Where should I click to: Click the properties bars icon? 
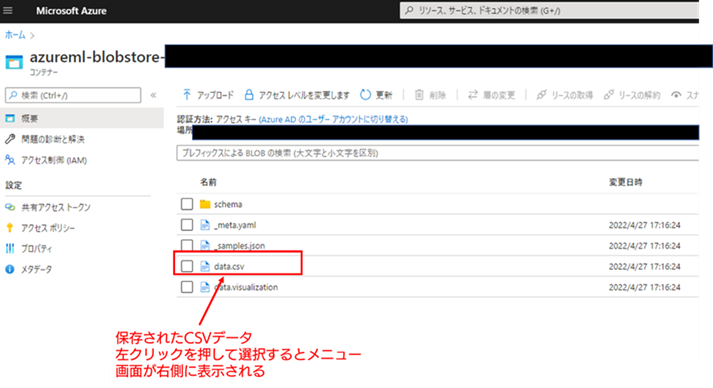[10, 248]
